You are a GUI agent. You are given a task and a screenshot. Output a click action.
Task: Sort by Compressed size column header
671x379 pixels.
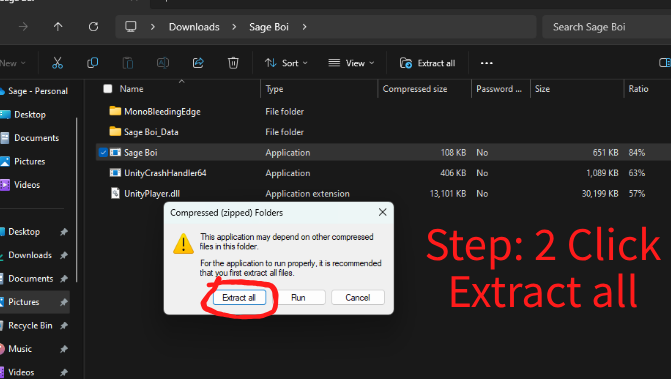[x=415, y=89]
